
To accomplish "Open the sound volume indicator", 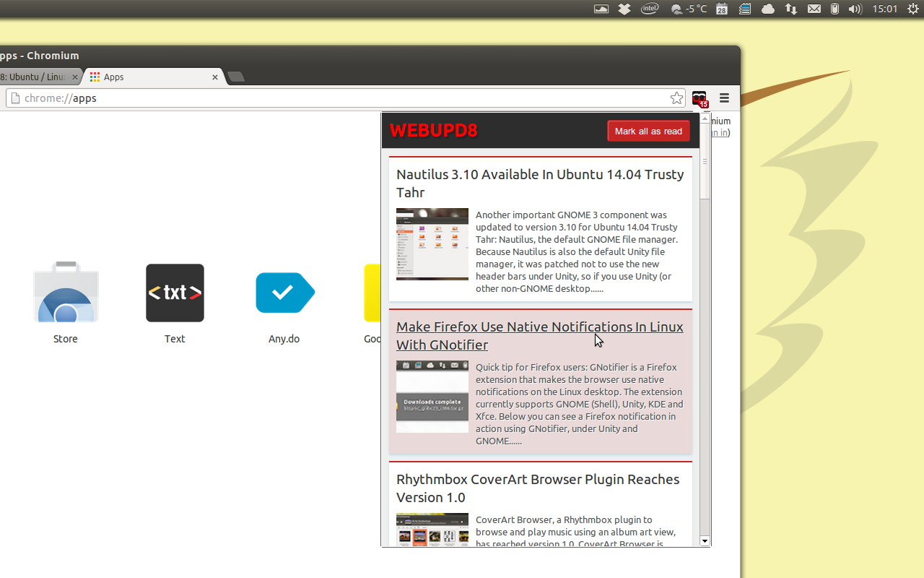I will click(855, 9).
